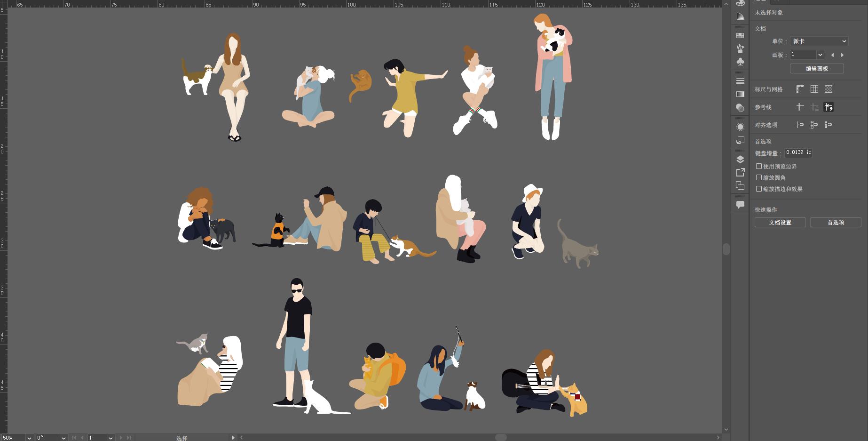Select guitar player with orange cat illustration
Viewport: 868px width, 441px height.
click(x=544, y=382)
